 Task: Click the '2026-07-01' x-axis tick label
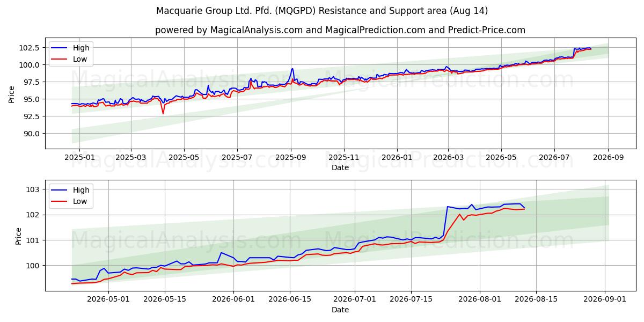pos(355,299)
